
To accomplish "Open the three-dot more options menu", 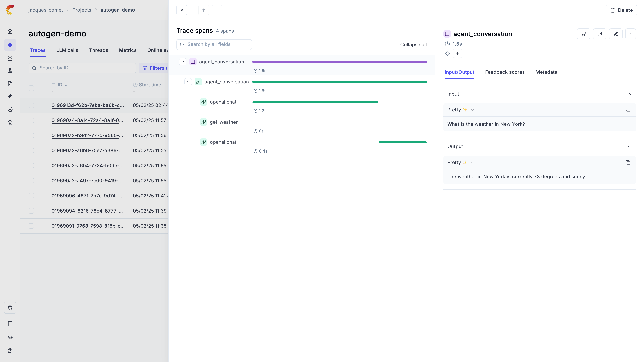I will tap(630, 34).
